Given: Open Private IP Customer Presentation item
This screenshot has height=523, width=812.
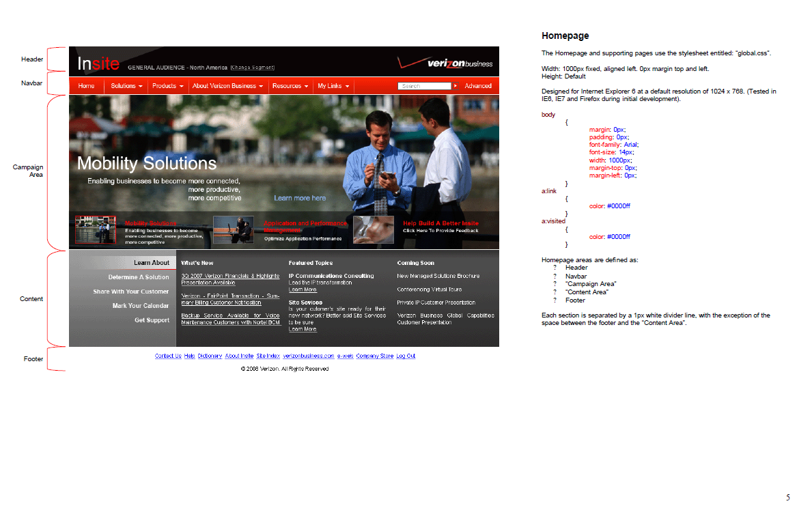Looking at the screenshot, I should [436, 302].
